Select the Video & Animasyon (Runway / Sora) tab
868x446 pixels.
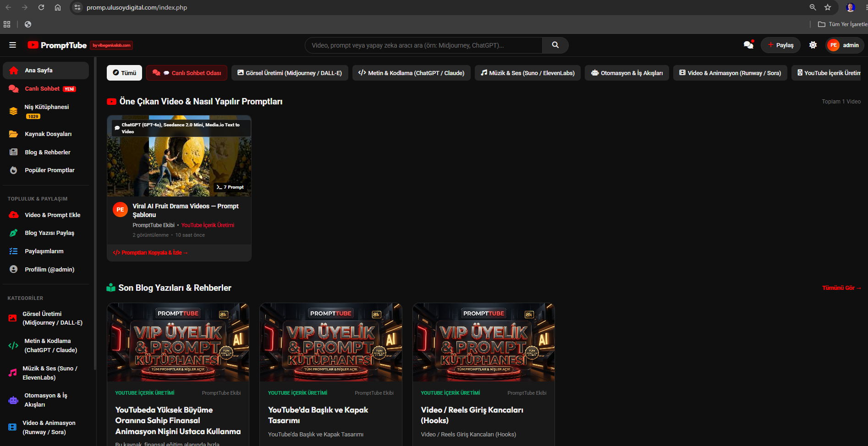pyautogui.click(x=731, y=73)
